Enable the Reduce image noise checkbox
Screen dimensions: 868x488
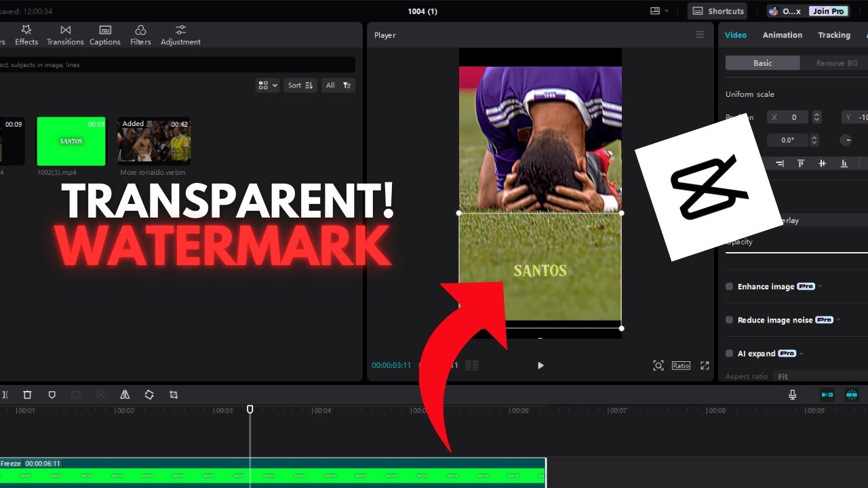pyautogui.click(x=730, y=320)
